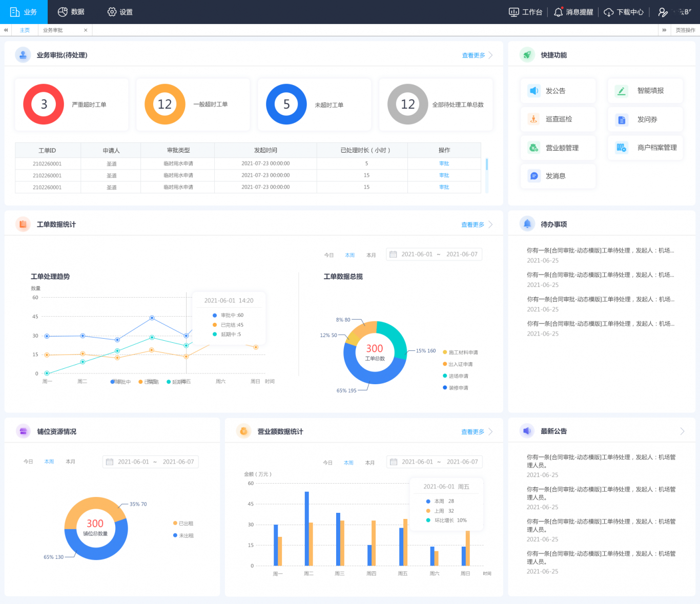The height and width of the screenshot is (604, 700).
Task: Click 审批 in the row with 5 hours
Action: [x=444, y=163]
